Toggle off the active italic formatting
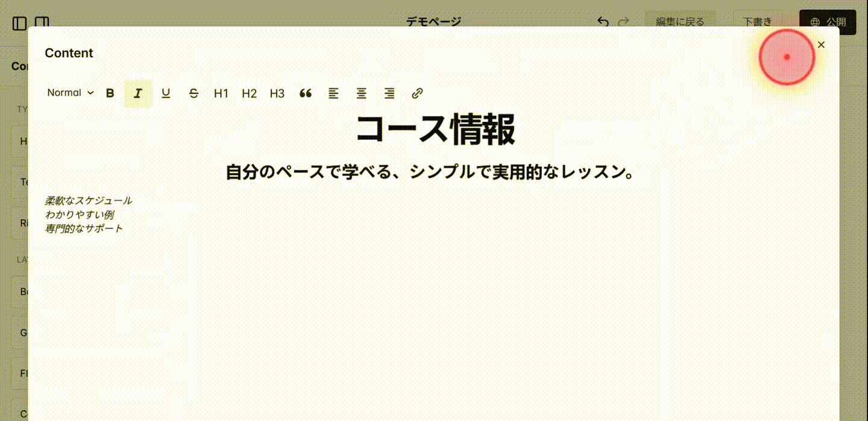Viewport: 868px width, 421px height. pyautogui.click(x=137, y=93)
